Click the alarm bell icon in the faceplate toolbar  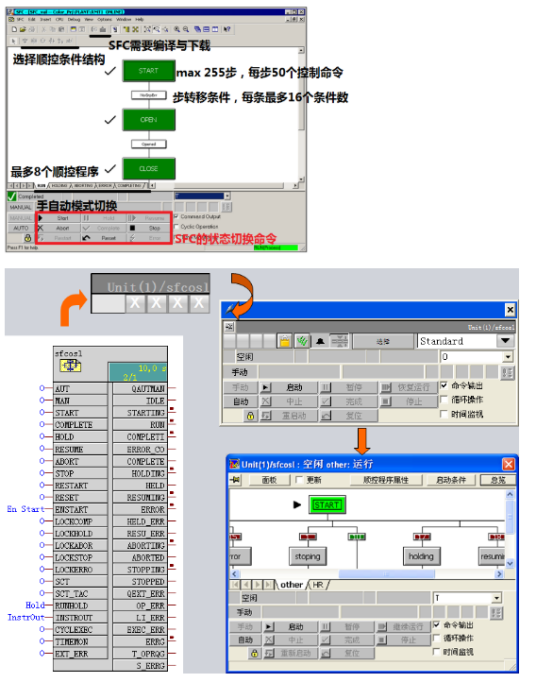click(x=320, y=341)
